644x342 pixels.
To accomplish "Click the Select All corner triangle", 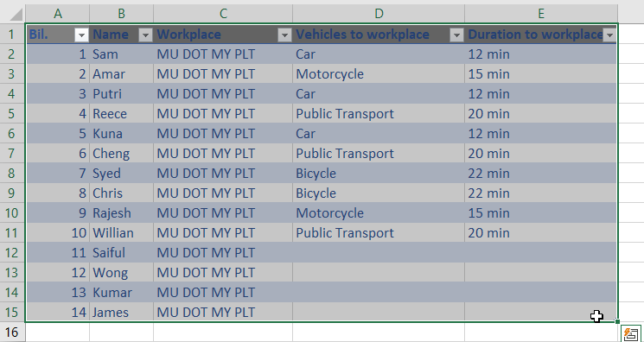I will point(16,15).
